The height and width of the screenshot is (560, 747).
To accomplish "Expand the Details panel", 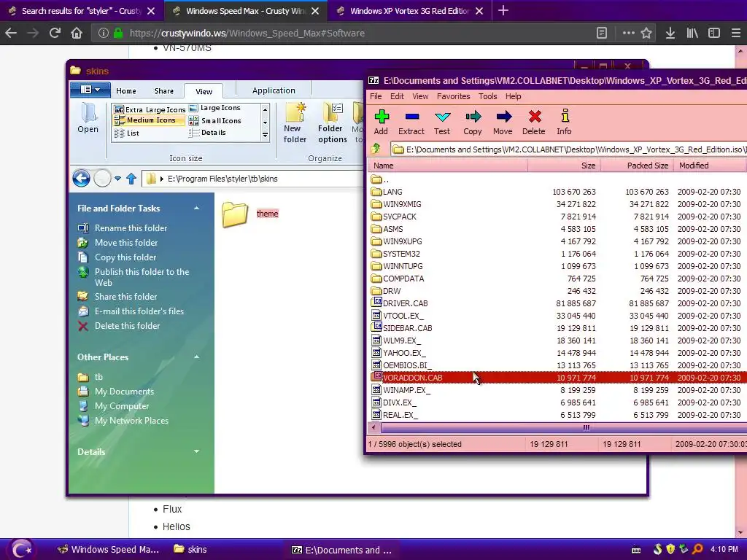I will pyautogui.click(x=196, y=451).
